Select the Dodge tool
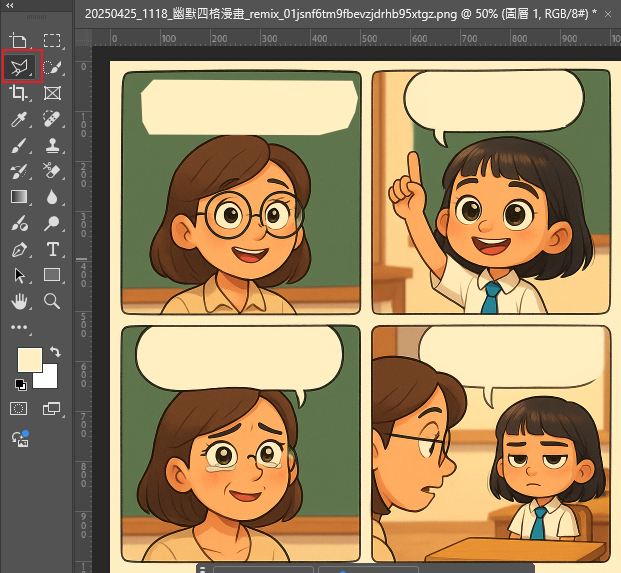This screenshot has width=621, height=573. 52,224
